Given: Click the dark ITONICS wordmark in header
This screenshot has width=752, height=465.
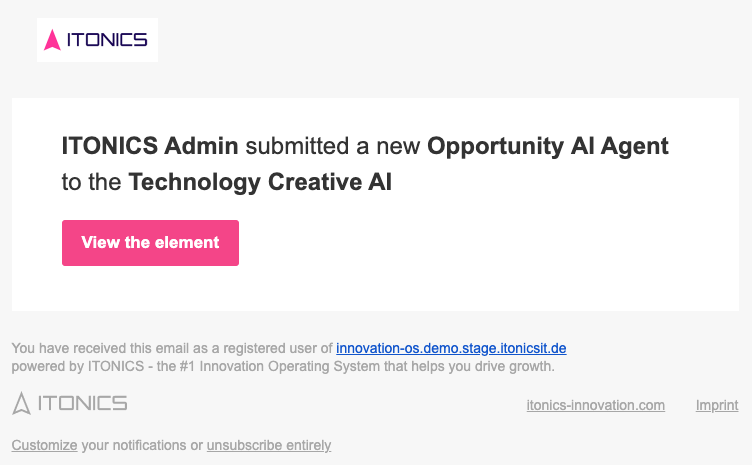Looking at the screenshot, I should coord(106,40).
